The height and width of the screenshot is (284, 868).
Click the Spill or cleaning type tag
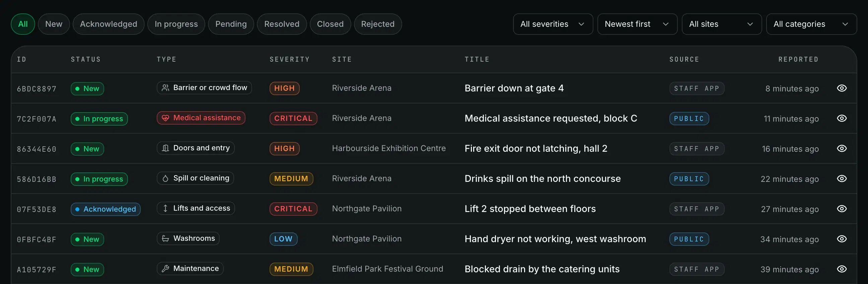(195, 178)
